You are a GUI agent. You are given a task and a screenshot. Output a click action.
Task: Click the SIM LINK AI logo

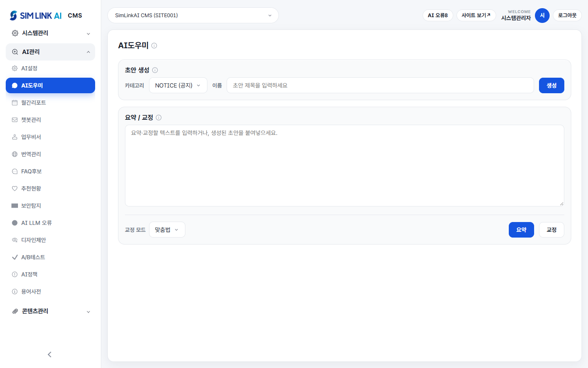36,16
